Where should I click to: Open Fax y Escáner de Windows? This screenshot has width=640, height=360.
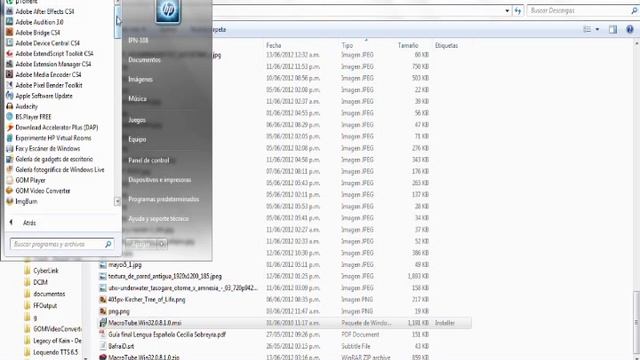(x=43, y=149)
